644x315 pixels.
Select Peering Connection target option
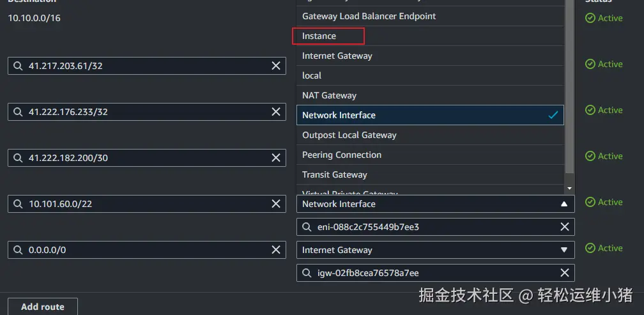[x=341, y=155]
